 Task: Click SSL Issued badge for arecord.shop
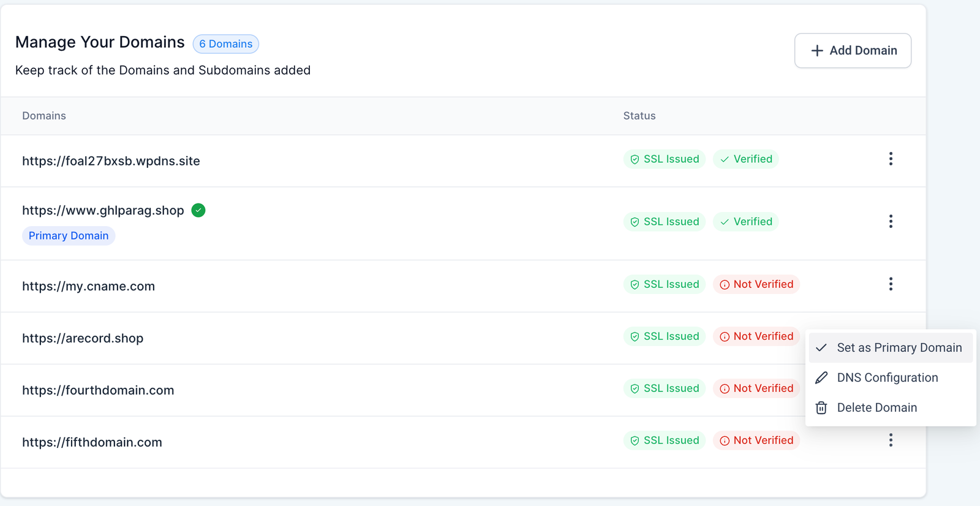coord(665,336)
